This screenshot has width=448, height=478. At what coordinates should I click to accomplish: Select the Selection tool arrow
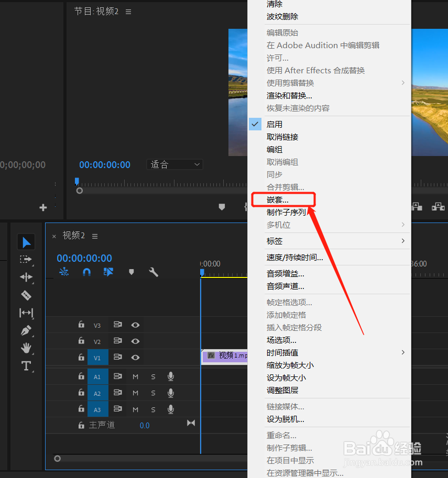(x=26, y=242)
